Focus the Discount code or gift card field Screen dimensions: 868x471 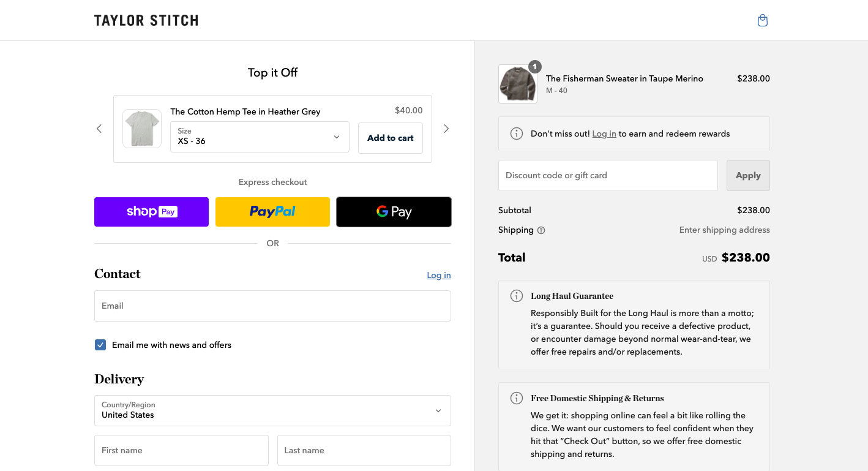(607, 176)
